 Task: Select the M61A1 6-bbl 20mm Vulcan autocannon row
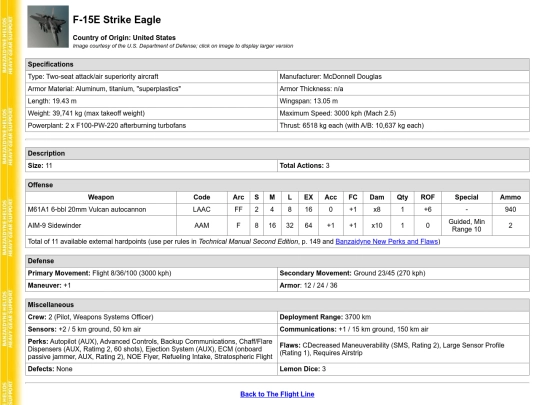(277, 209)
